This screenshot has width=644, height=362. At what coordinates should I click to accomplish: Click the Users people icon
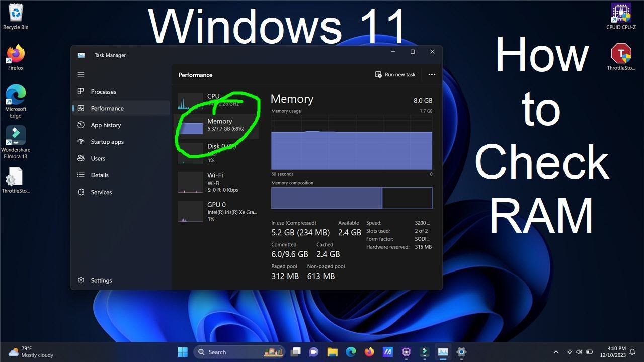[x=81, y=158]
